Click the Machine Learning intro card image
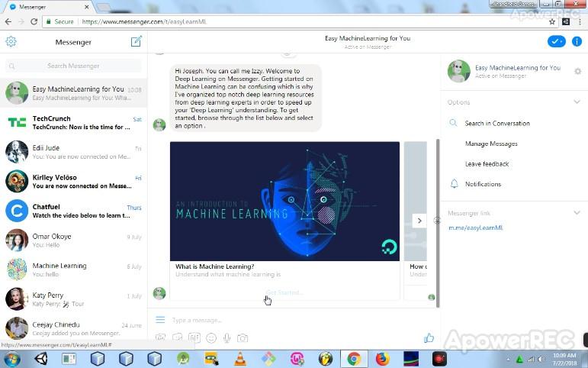This screenshot has width=588, height=368. coord(284,202)
